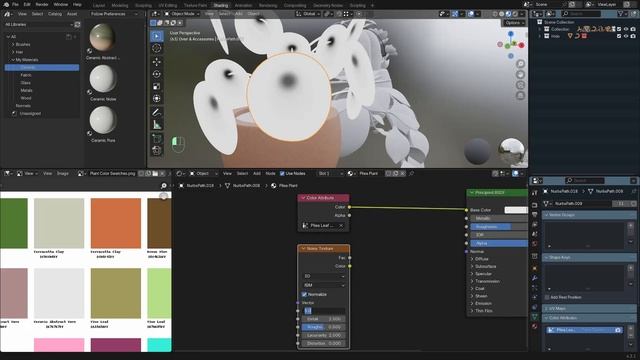Open the Render menu in top bar
Viewport: 640px width, 360px height.
[42, 4]
